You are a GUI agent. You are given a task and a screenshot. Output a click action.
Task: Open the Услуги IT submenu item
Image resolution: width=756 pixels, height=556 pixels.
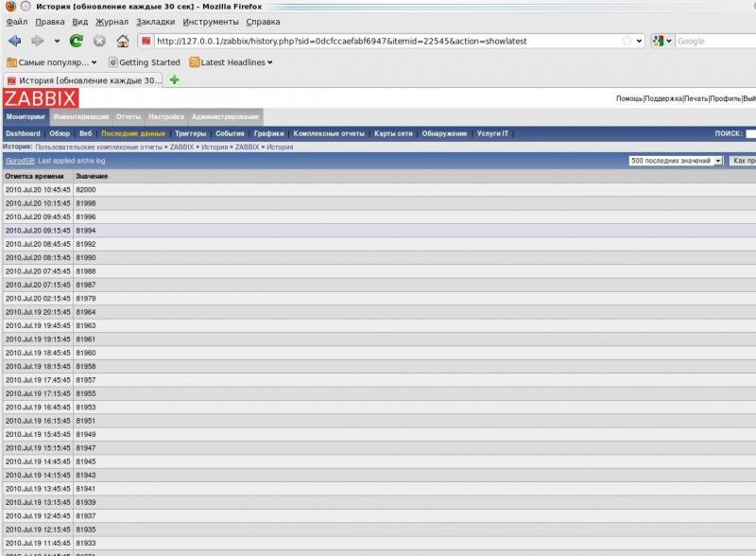point(492,133)
